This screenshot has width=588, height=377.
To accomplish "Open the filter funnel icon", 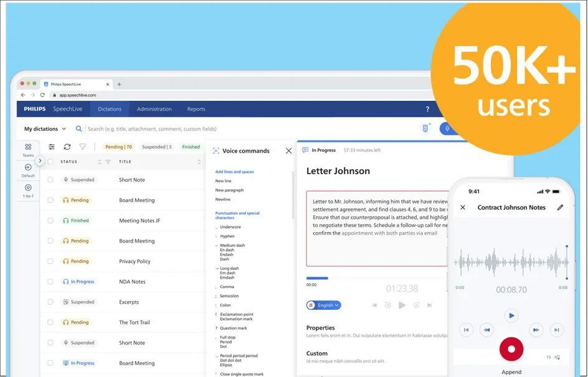I will click(x=83, y=147).
